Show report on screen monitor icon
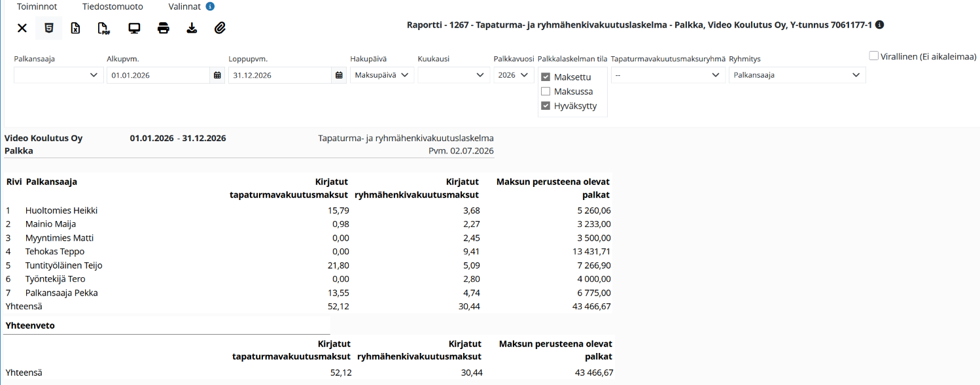 pyautogui.click(x=134, y=28)
